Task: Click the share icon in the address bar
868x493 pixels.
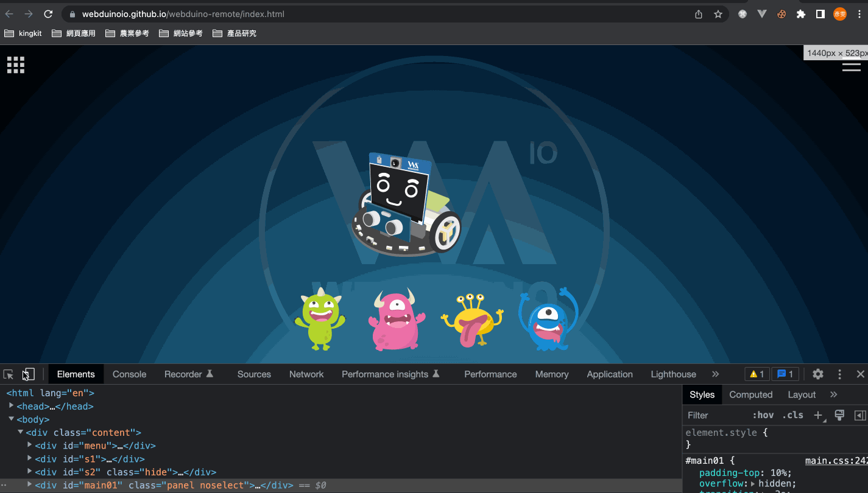Action: click(699, 14)
